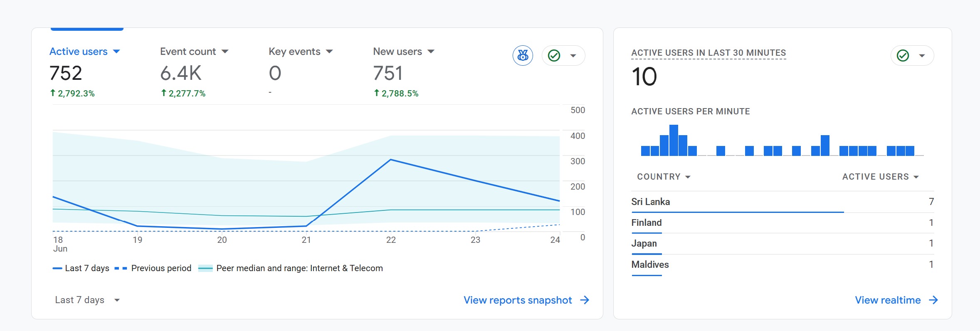
Task: Click the arrow next to View realtime
Action: pos(933,300)
